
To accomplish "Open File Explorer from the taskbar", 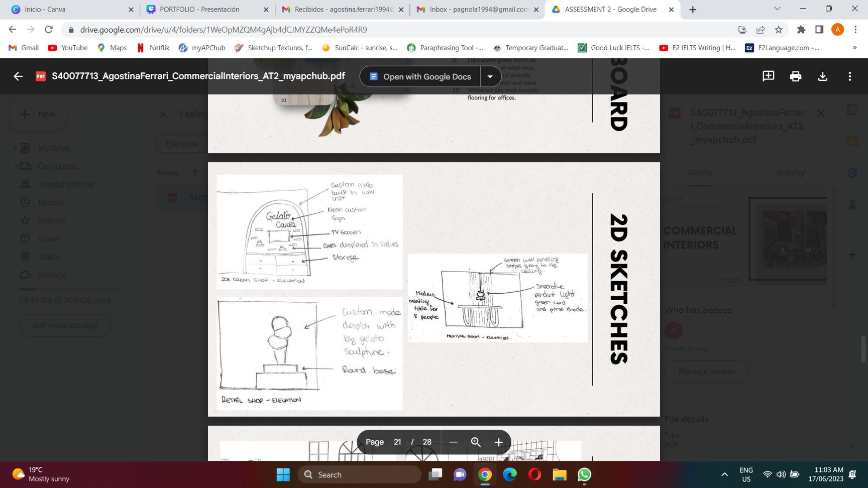I will coord(560,474).
